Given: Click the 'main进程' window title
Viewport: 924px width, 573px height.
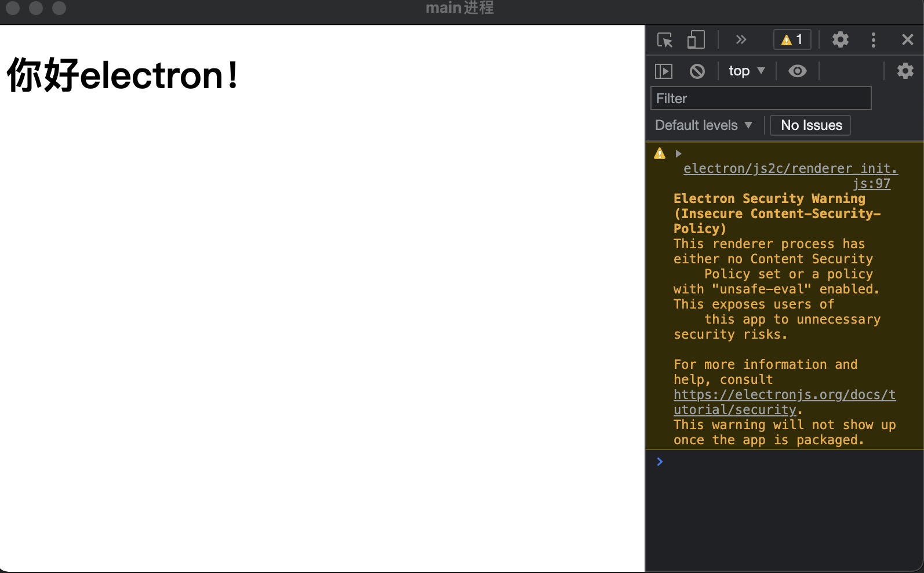Looking at the screenshot, I should click(x=460, y=8).
